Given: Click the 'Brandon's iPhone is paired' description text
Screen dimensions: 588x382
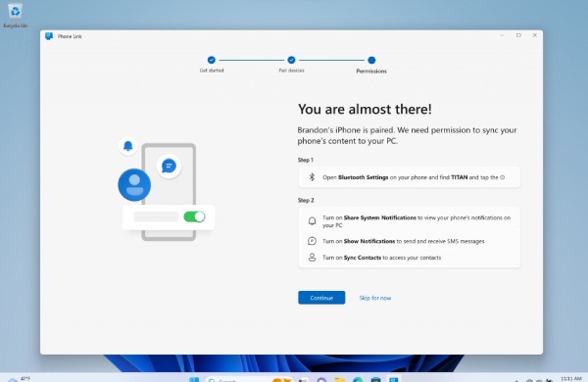Looking at the screenshot, I should pyautogui.click(x=407, y=135).
